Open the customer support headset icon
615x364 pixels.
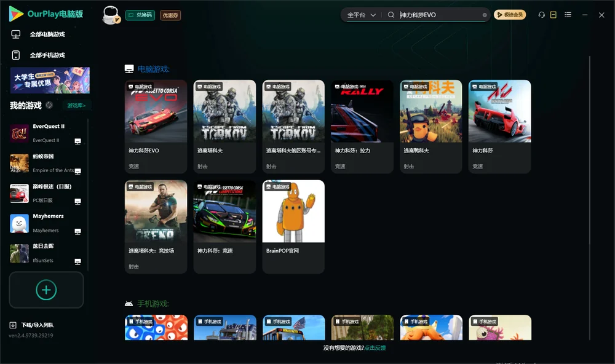tap(542, 15)
